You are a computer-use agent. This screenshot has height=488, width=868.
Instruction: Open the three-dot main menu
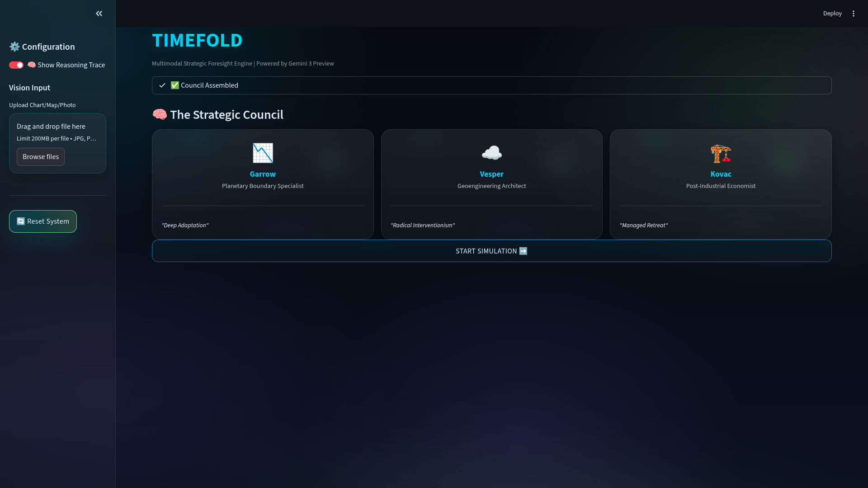pyautogui.click(x=854, y=14)
